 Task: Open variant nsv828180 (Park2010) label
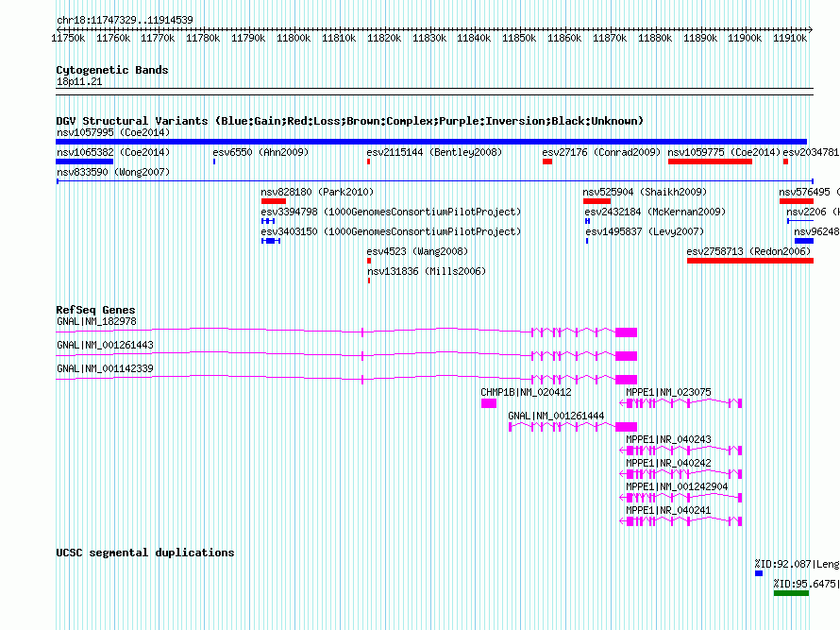click(x=317, y=192)
